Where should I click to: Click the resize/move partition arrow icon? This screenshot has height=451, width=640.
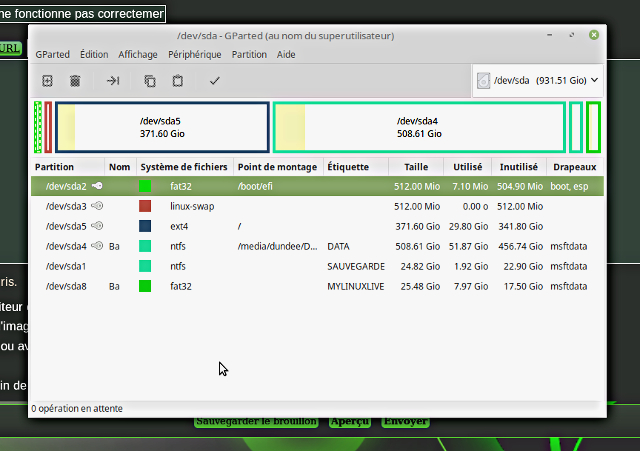113,81
